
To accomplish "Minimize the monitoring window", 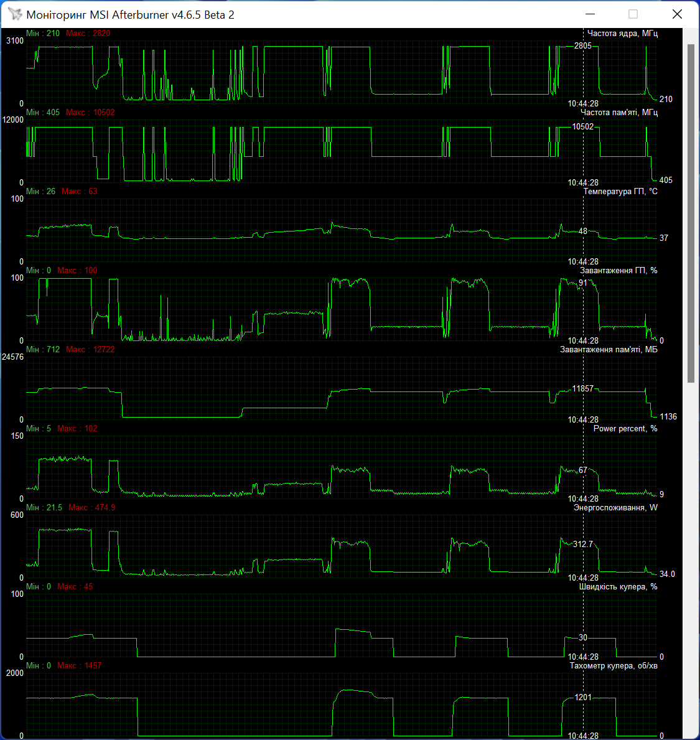I will click(590, 14).
